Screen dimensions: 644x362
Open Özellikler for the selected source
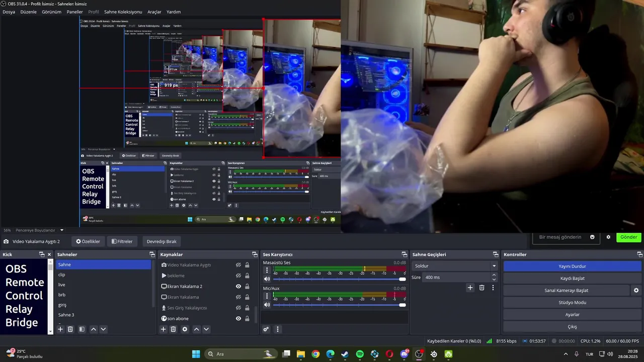point(88,241)
